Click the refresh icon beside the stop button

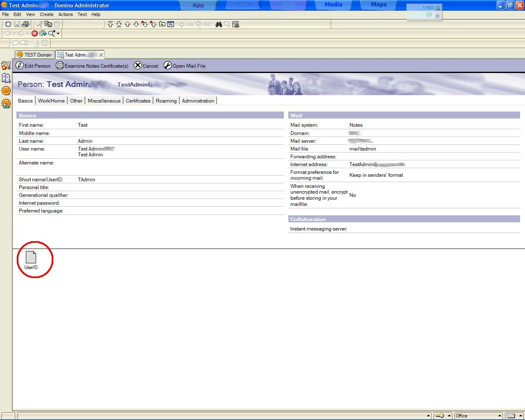click(x=43, y=33)
